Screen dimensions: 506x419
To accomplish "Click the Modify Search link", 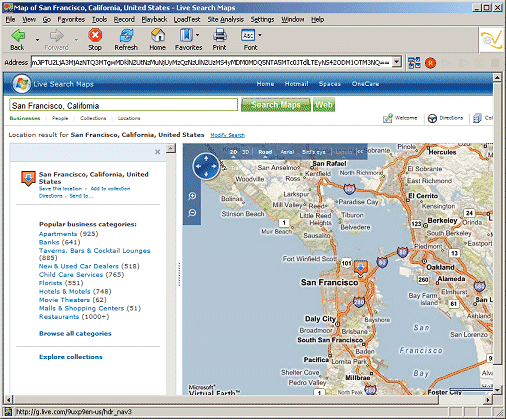I will tap(228, 135).
